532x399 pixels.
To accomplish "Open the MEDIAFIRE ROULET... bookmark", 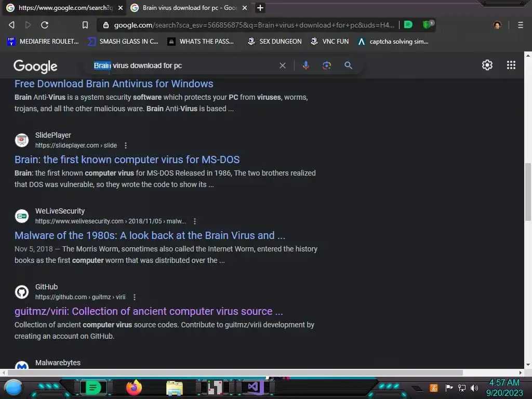I will (43, 42).
